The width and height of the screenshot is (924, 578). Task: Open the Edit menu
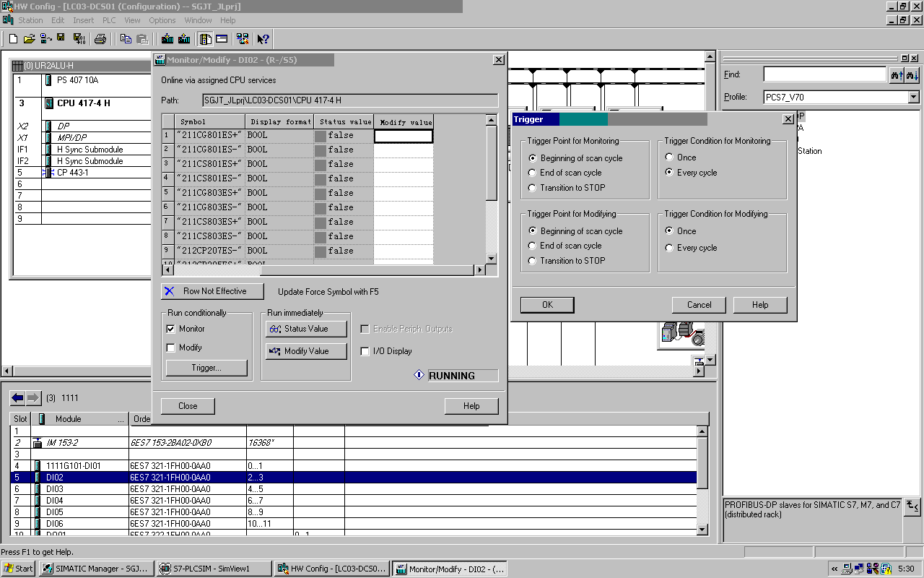click(x=58, y=20)
